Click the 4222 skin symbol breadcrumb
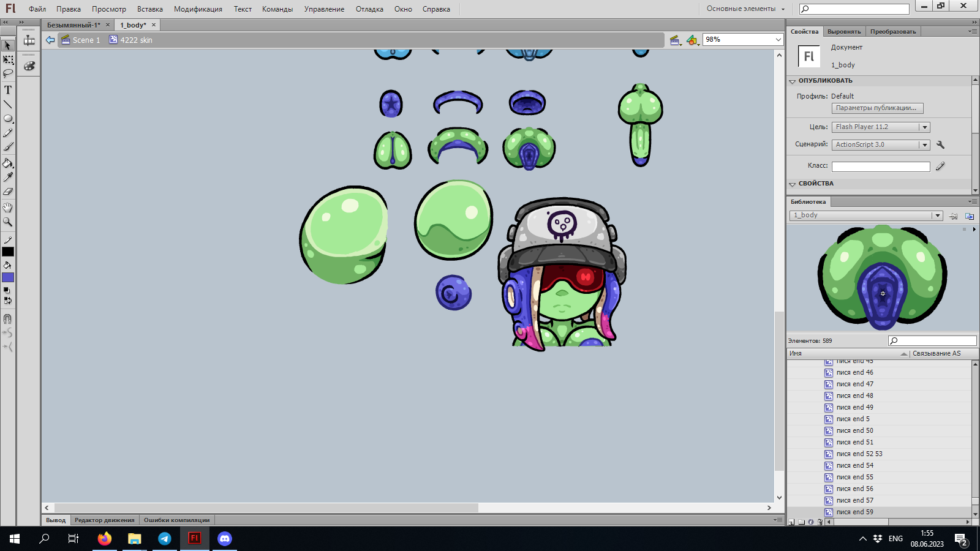980x551 pixels. (130, 40)
